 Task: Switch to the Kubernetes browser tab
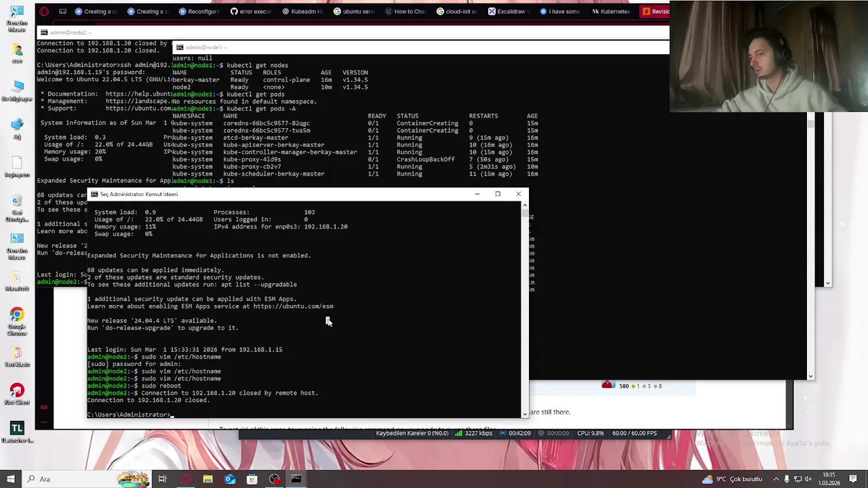pos(611,12)
